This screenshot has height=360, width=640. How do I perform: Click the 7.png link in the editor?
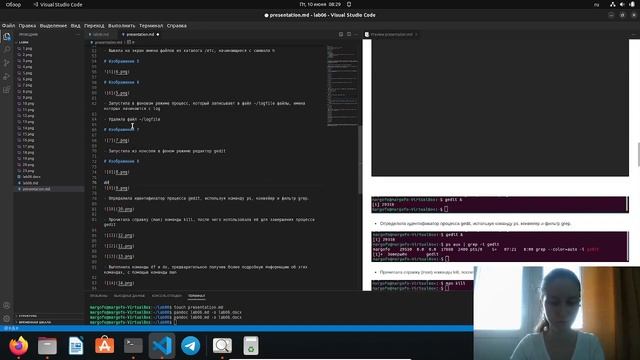122,140
